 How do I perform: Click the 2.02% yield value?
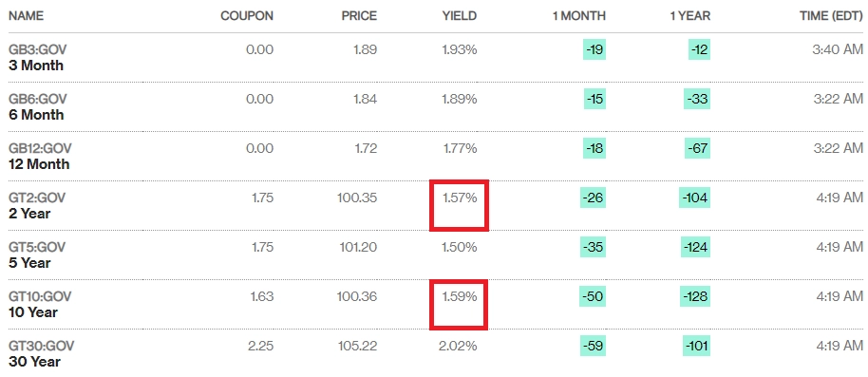pos(460,347)
